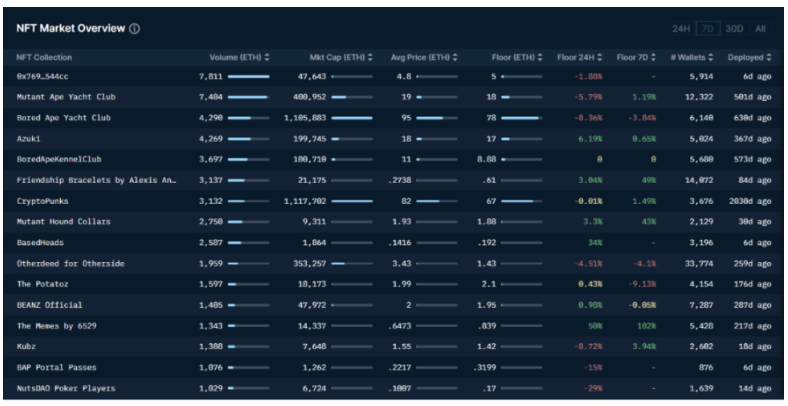Open the BoredApeKennelClub collection
Image resolution: width=788 pixels, height=406 pixels.
pyautogui.click(x=59, y=159)
